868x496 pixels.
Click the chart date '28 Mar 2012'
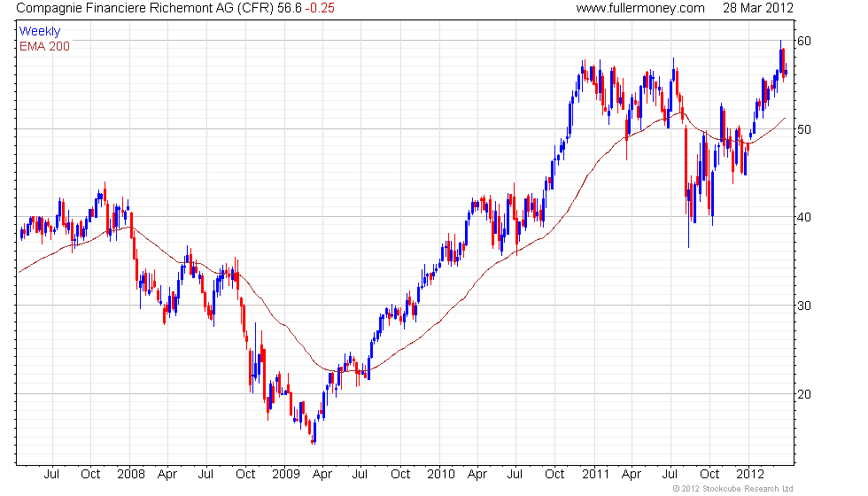[758, 8]
